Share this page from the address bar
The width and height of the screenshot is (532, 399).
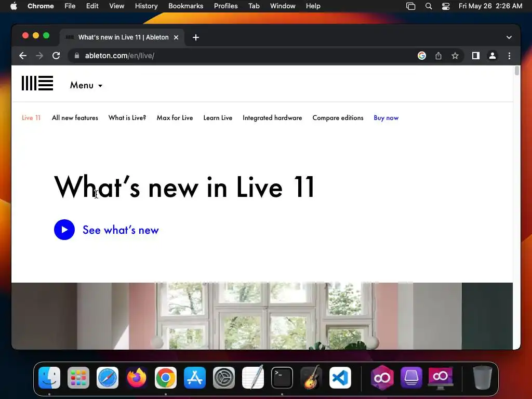[x=438, y=56]
